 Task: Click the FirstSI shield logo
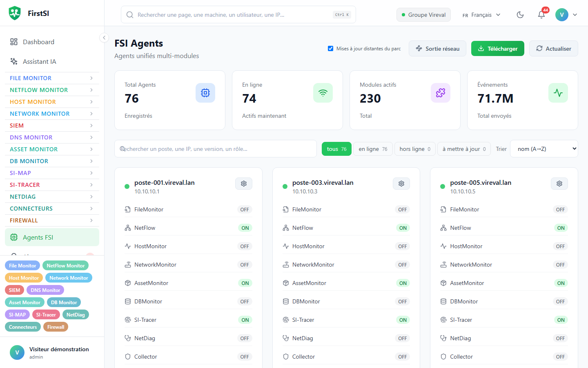tap(15, 13)
